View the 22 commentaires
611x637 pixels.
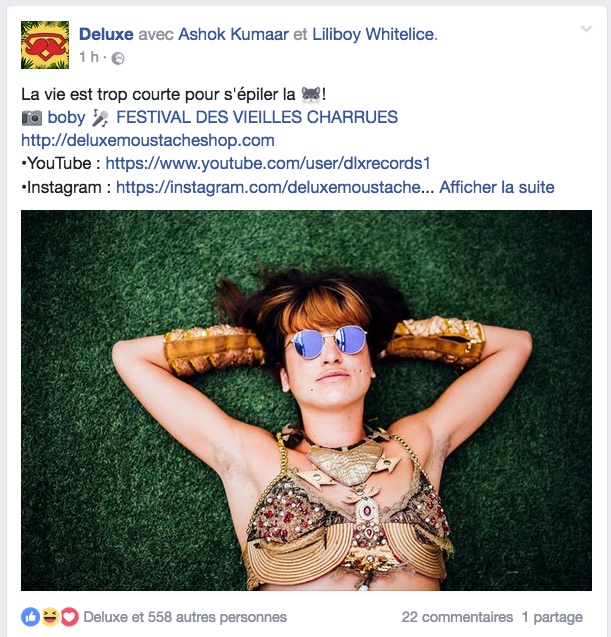pyautogui.click(x=457, y=617)
